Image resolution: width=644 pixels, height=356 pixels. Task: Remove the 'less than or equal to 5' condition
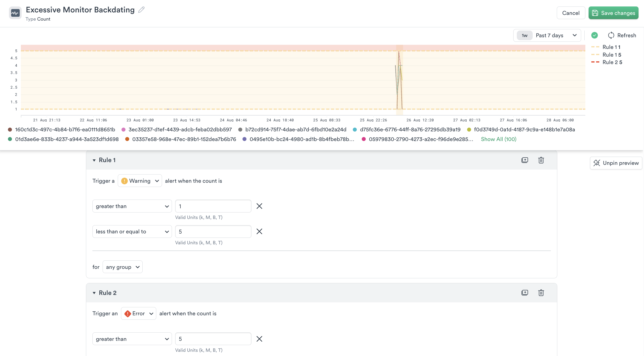pyautogui.click(x=259, y=231)
